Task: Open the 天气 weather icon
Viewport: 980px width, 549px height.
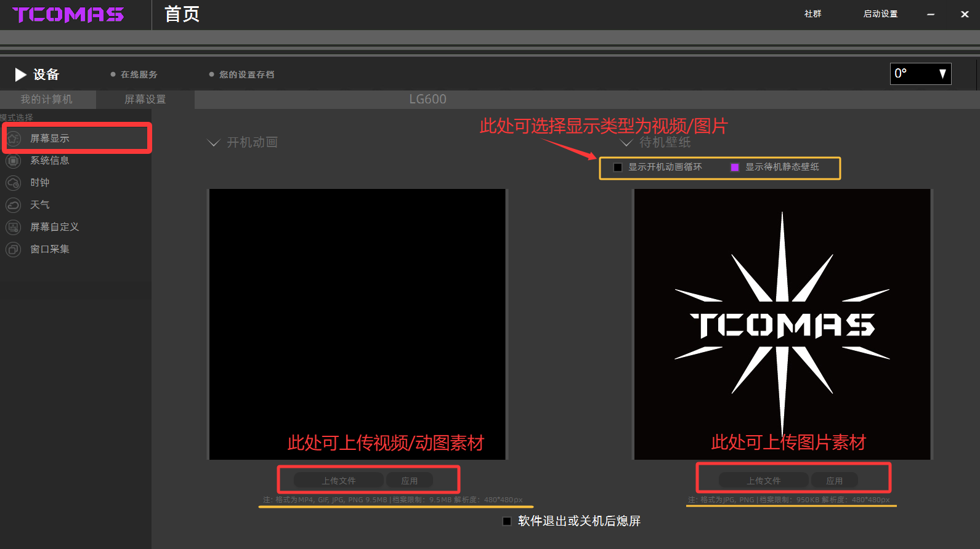Action: [14, 205]
